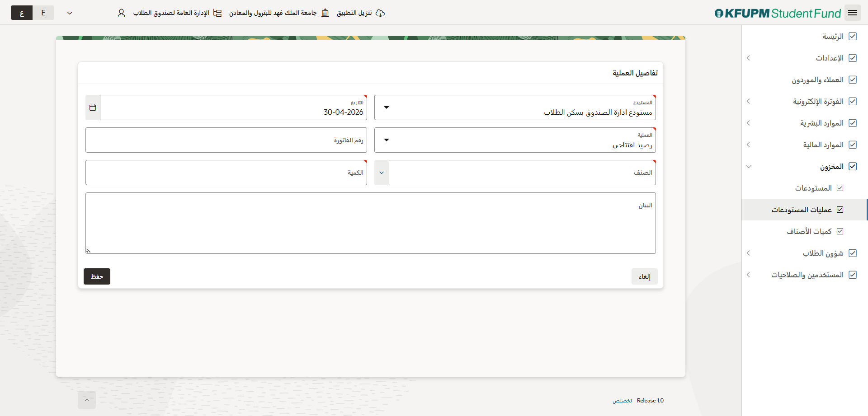Switch language to English (E)

pos(43,13)
